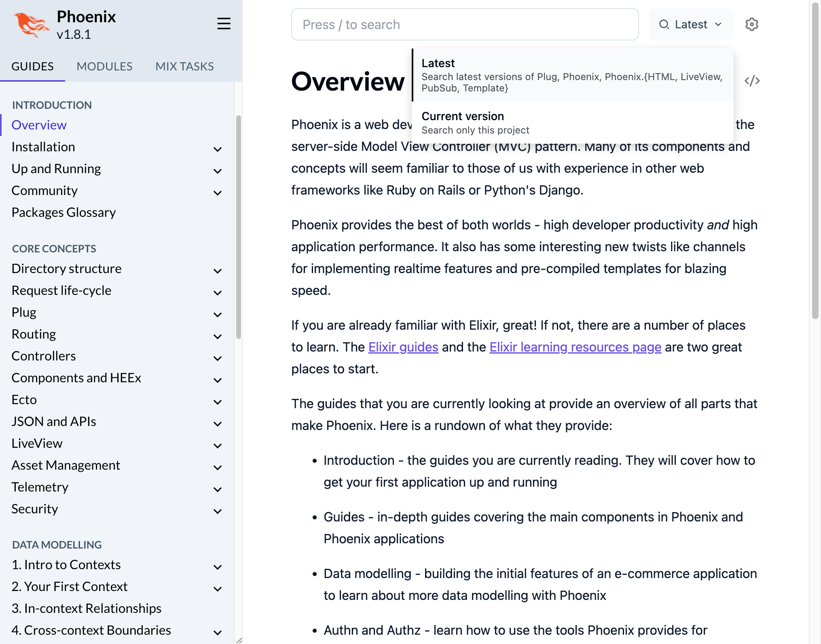Open the Latest version dropdown
Viewport: 821px width, 644px height.
click(690, 24)
